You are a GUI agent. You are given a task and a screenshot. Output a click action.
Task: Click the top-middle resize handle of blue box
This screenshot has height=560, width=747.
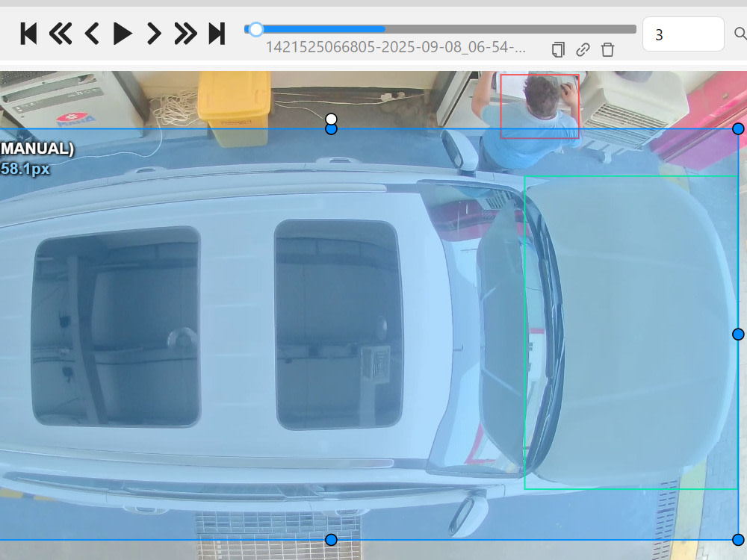tap(331, 128)
